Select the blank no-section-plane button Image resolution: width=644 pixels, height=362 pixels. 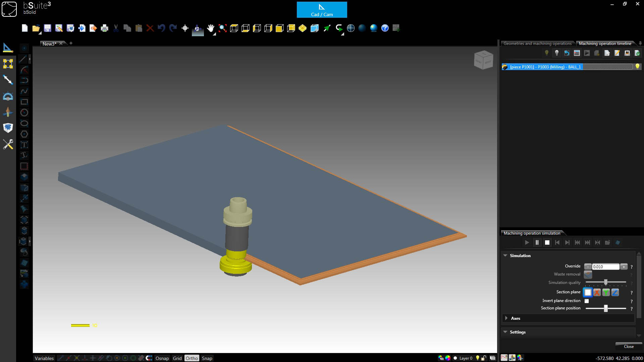(x=588, y=292)
